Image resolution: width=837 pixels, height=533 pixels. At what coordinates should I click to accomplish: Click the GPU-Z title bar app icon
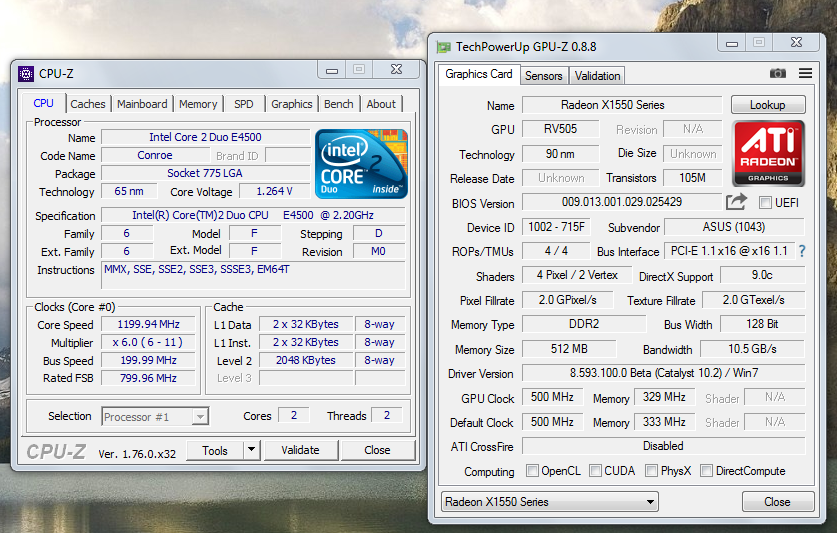[443, 46]
